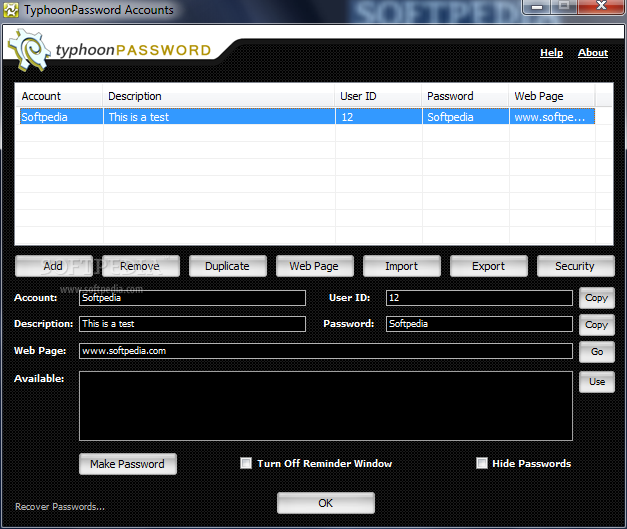Select the 'This is a test' cell
This screenshot has width=627, height=529.
(219, 117)
